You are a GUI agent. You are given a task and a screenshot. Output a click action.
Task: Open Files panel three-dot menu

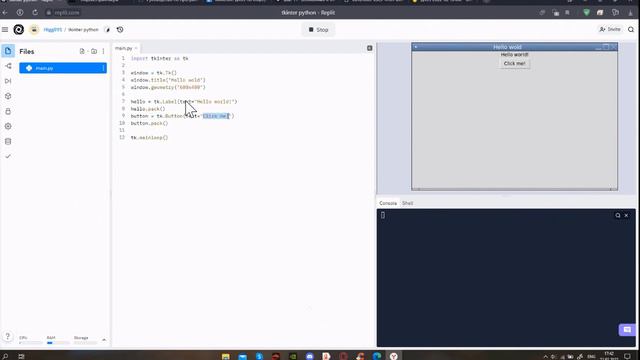pyautogui.click(x=103, y=51)
